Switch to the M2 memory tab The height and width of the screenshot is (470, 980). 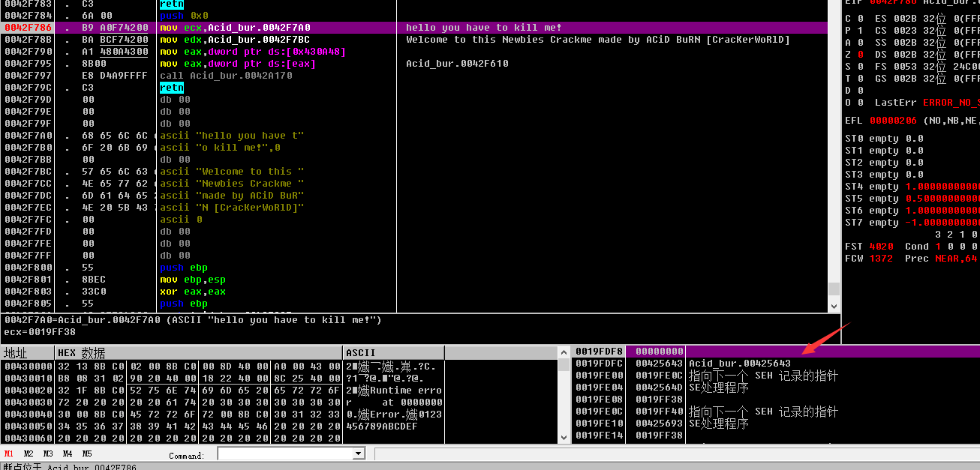tap(29, 454)
